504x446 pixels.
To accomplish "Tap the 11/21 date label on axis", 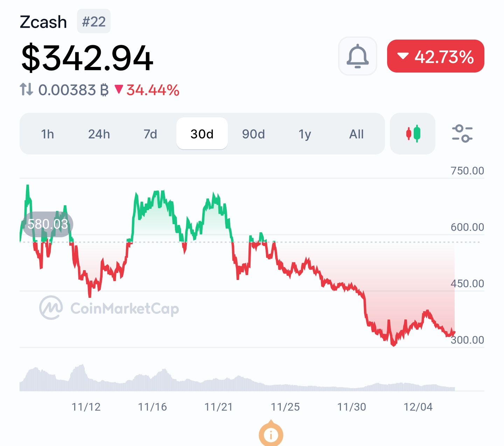I will (219, 407).
